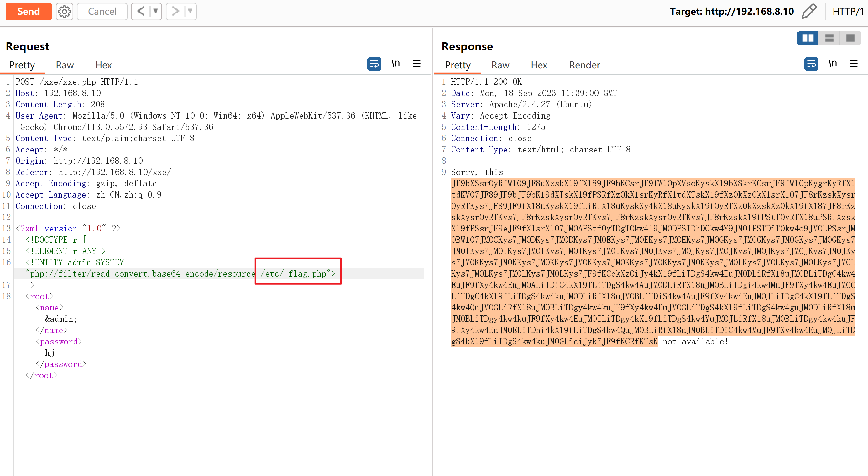This screenshot has height=476, width=868.
Task: Select side-by-side layout view icon
Action: pos(808,38)
